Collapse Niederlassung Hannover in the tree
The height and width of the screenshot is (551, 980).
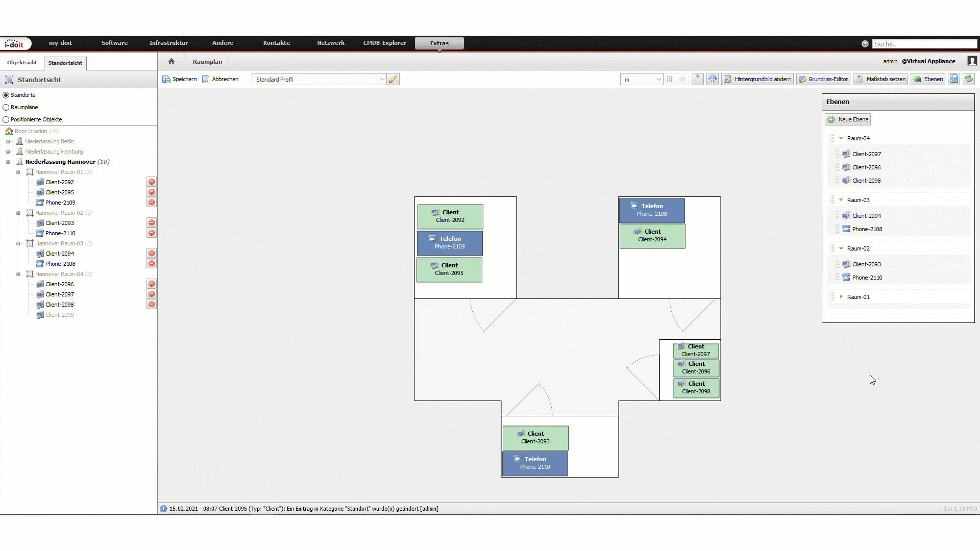tap(8, 162)
